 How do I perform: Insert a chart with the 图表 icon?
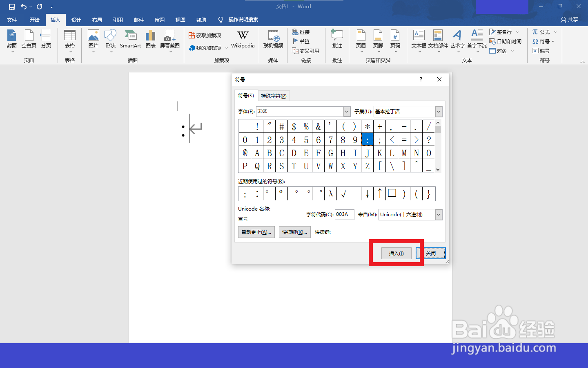pos(150,39)
